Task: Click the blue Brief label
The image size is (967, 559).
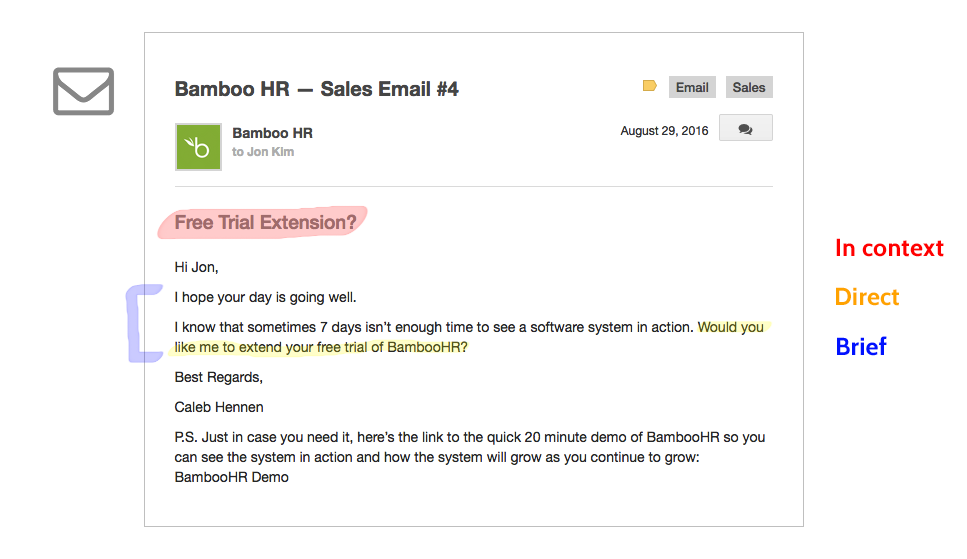Action: pyautogui.click(x=861, y=346)
